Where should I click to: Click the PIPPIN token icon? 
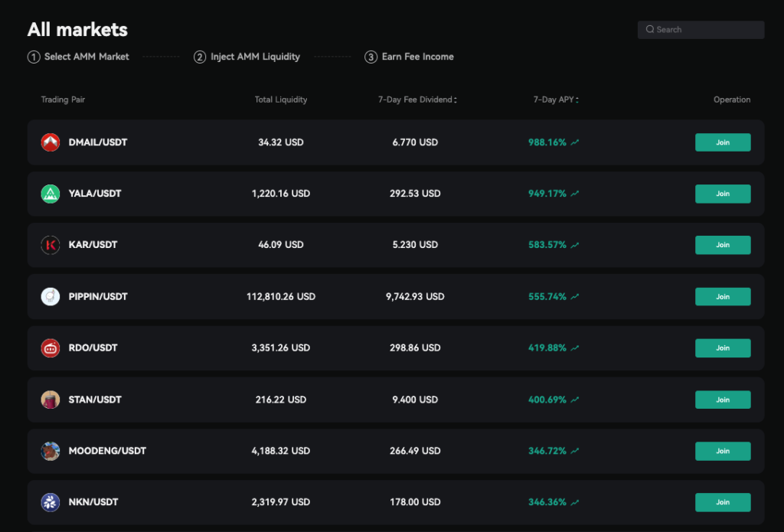50,296
